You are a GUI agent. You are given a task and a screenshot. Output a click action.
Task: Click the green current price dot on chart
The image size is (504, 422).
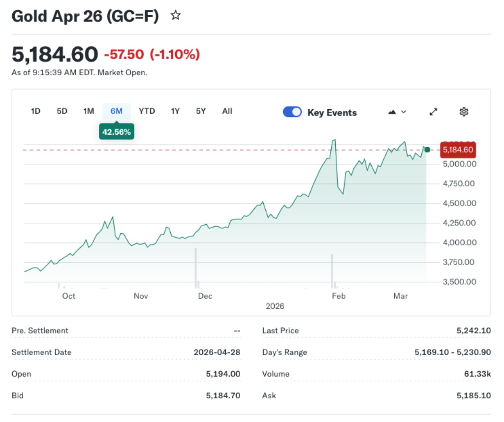pyautogui.click(x=427, y=149)
